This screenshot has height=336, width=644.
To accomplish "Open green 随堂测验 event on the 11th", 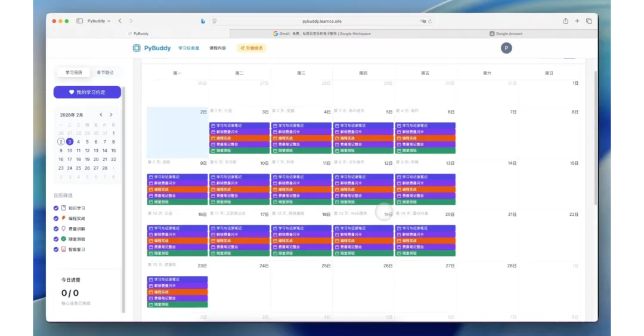I will tap(302, 202).
